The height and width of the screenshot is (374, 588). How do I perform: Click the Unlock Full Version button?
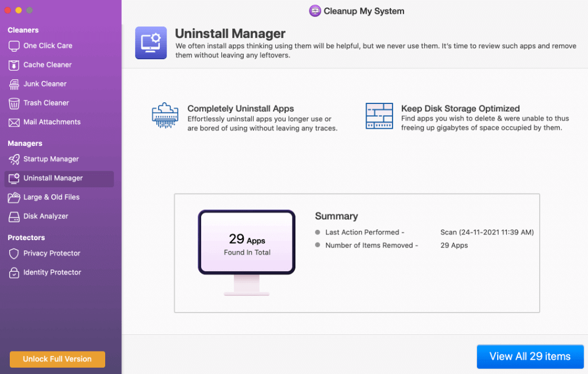tap(57, 359)
